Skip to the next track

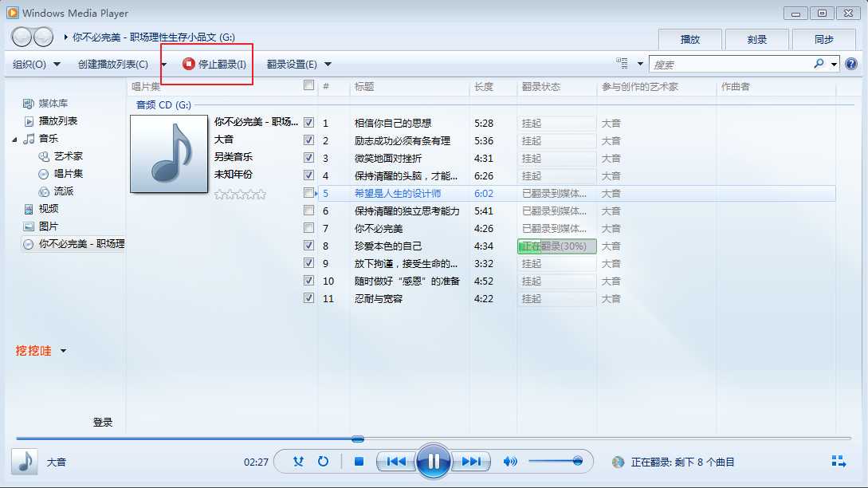[x=471, y=462]
